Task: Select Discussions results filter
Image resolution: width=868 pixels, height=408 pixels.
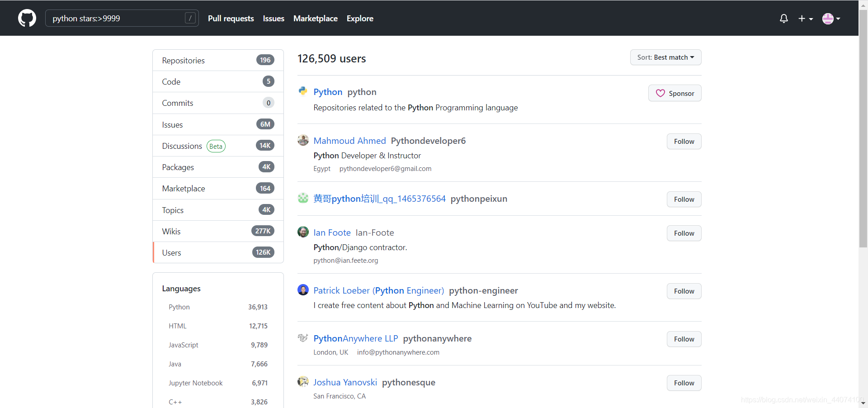Action: [x=218, y=146]
